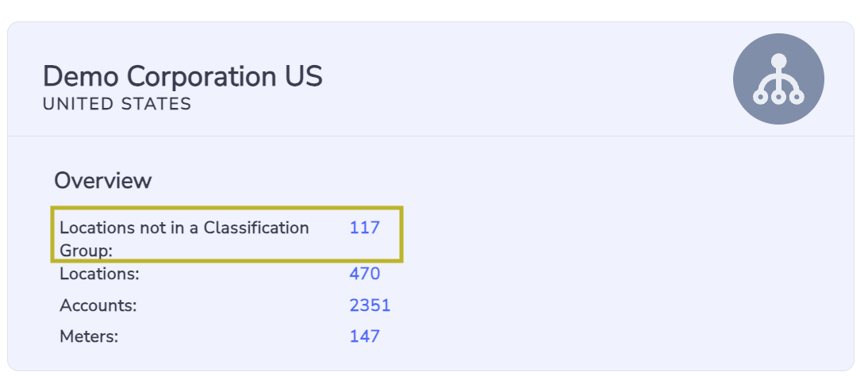Click the left child node in hierarchy icon
This screenshot has height=376, width=868.
[x=761, y=98]
